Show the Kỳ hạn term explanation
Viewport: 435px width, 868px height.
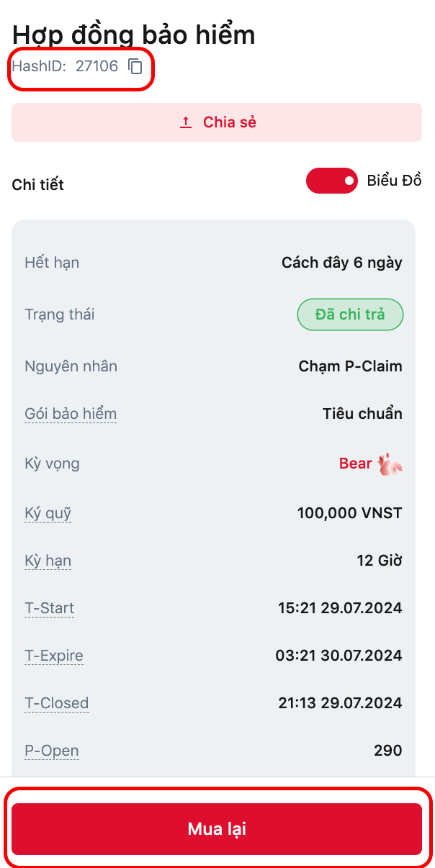[x=48, y=561]
